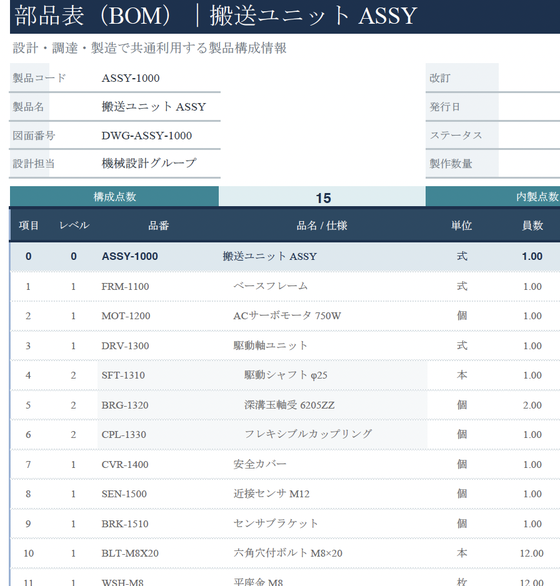This screenshot has height=586, width=560.
Task: Click the 単位 column header
Action: 462,225
